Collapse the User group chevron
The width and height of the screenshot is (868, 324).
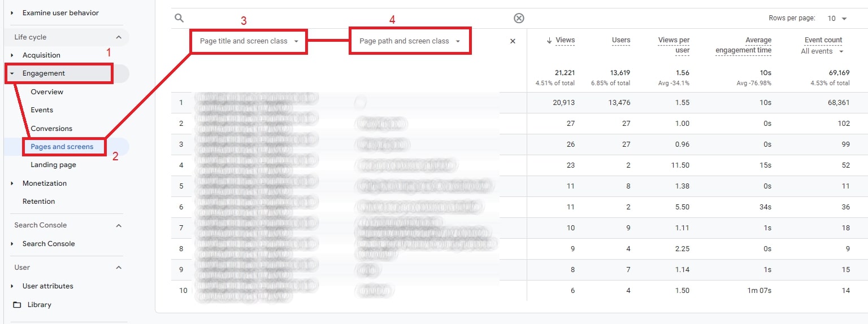click(119, 268)
